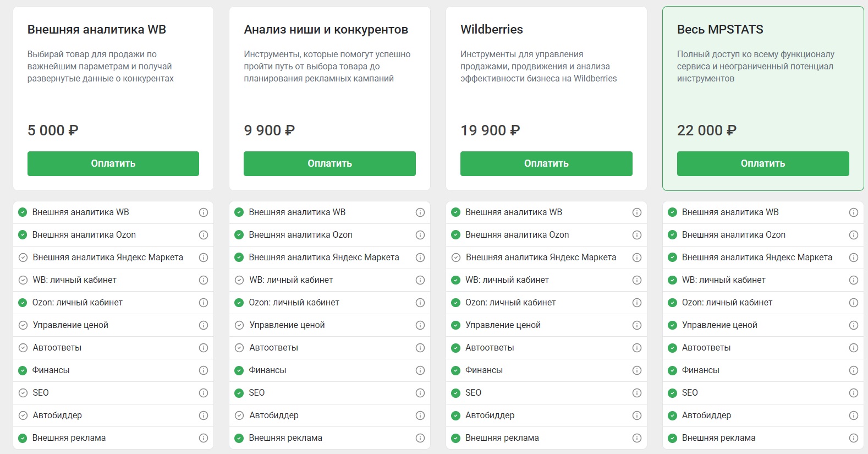Click info icon for Внешняя аналитика Ozon in Весь MPSTATS
This screenshot has height=454, width=868.
854,234
